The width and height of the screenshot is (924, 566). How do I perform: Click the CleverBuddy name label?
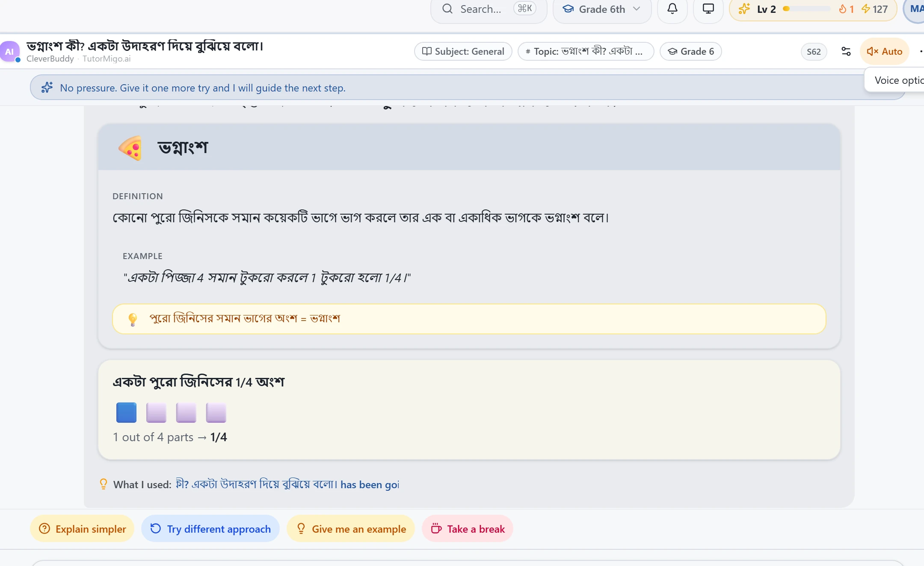(x=50, y=59)
